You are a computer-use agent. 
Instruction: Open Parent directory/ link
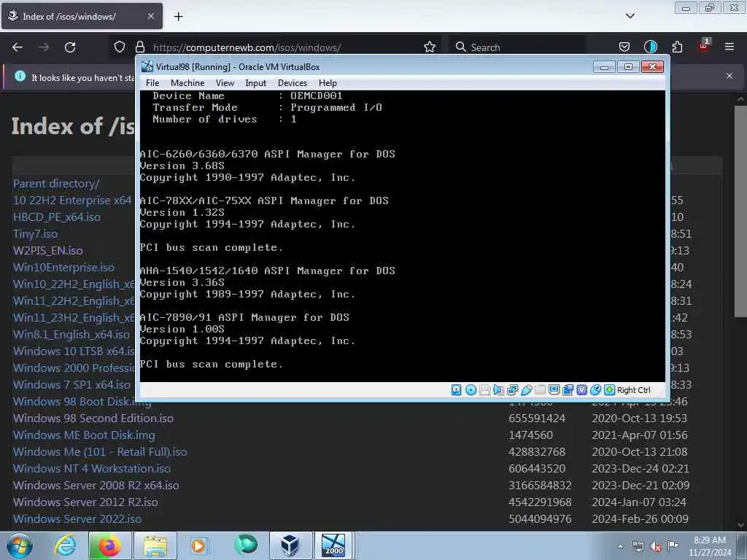(x=56, y=183)
